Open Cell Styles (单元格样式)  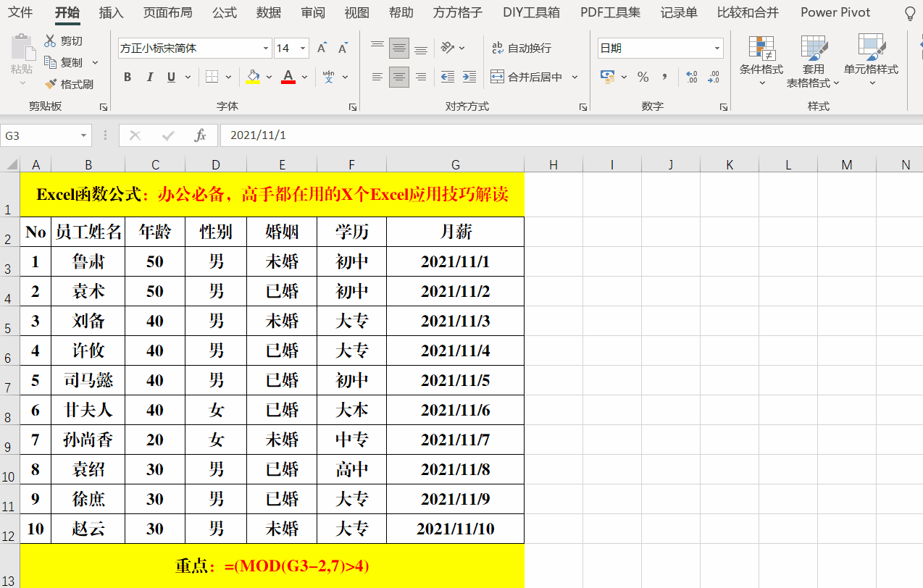point(871,60)
